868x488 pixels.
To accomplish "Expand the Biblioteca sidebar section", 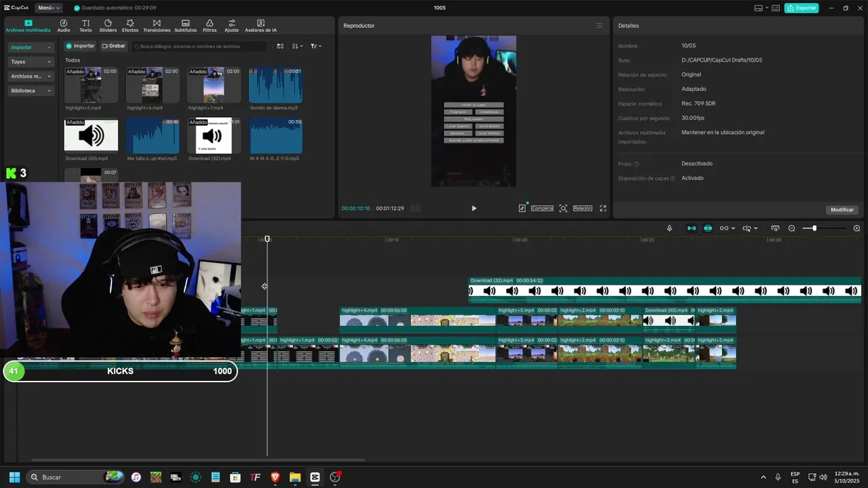I will tap(31, 90).
